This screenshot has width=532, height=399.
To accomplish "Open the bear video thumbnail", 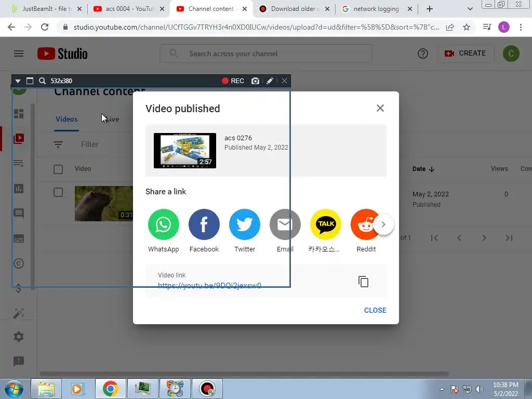I will click(x=104, y=204).
